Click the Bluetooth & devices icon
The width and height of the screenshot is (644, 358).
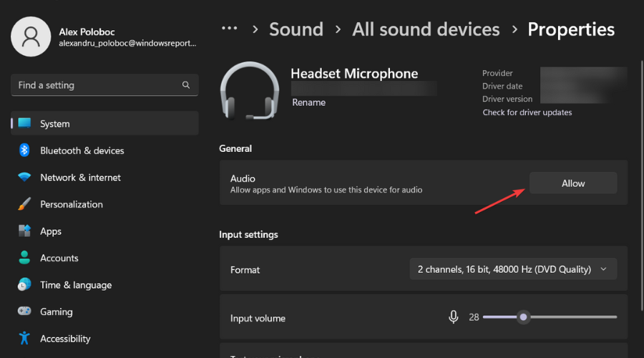click(x=24, y=150)
